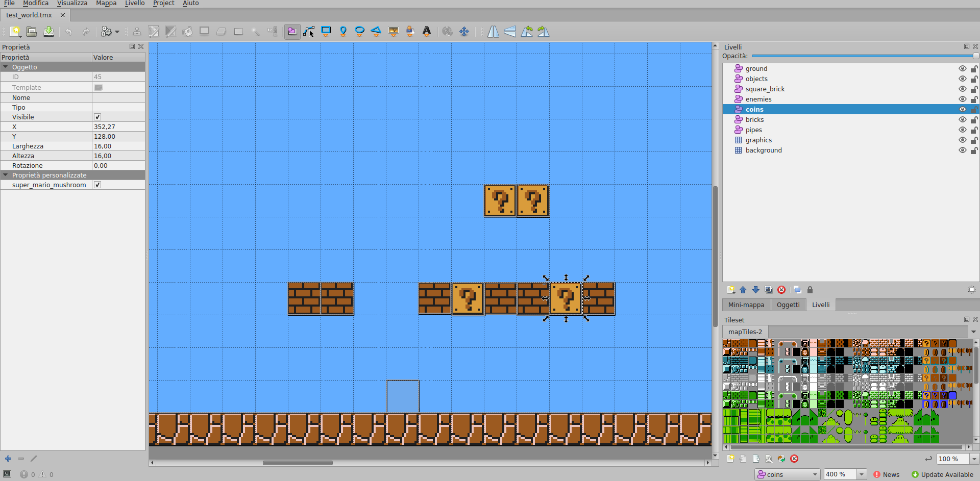The height and width of the screenshot is (481, 980).
Task: Click the X value field 352,27
Action: [x=118, y=126]
